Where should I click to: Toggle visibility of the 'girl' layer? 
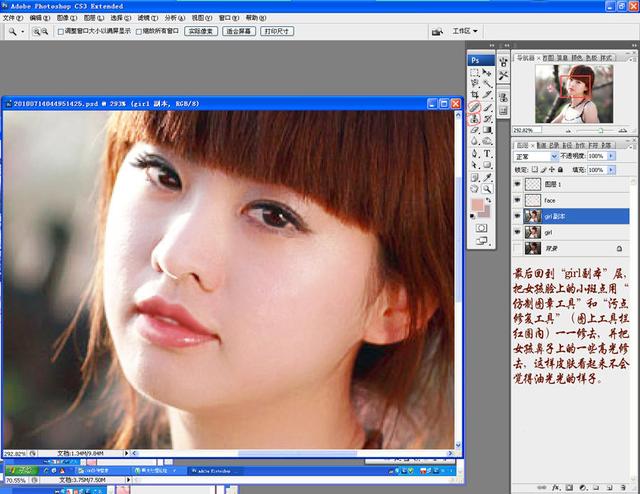click(518, 232)
